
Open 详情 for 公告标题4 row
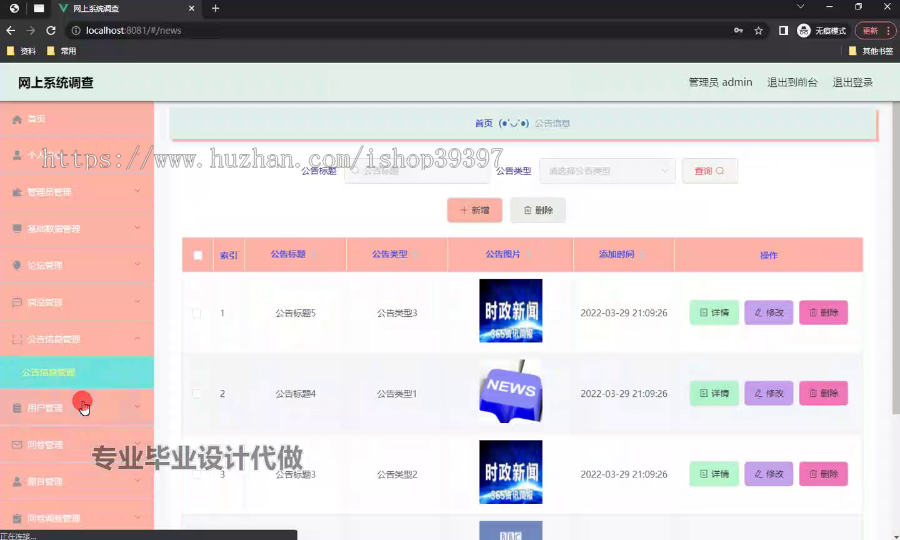714,393
